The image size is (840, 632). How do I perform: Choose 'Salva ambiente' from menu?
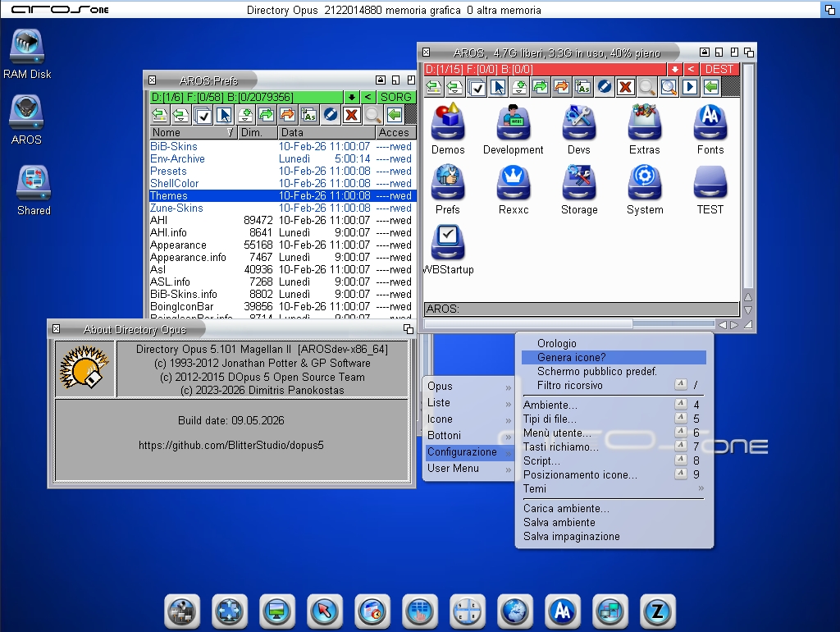(x=614, y=523)
